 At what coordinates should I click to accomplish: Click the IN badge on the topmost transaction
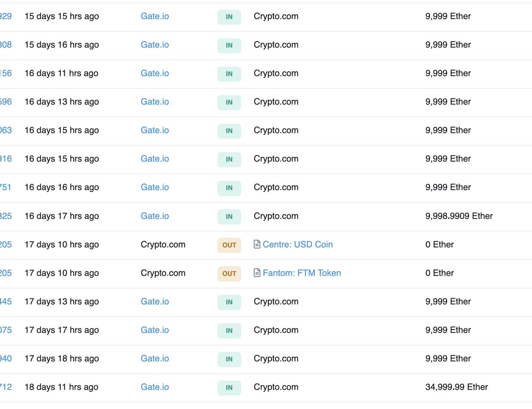pos(229,17)
